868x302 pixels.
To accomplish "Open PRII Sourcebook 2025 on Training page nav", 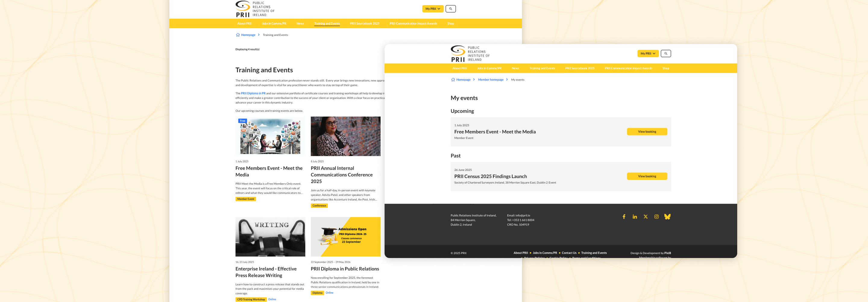I will (x=365, y=24).
